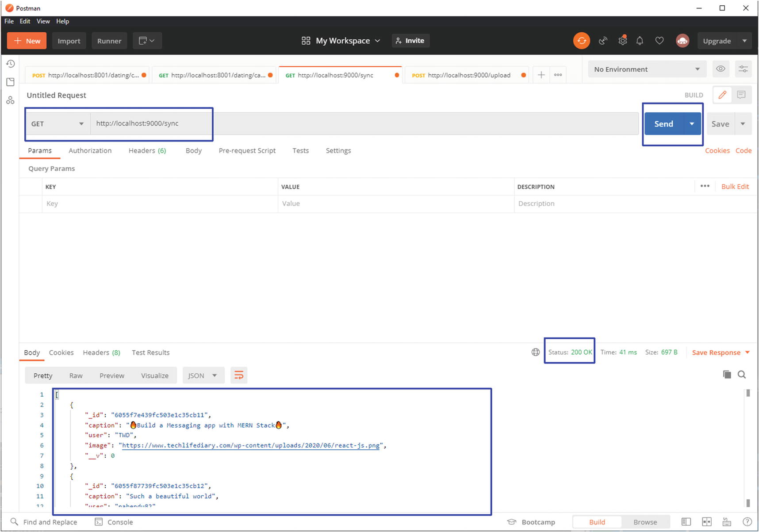Open manage environments settings icon
759x532 pixels.
pyautogui.click(x=743, y=69)
